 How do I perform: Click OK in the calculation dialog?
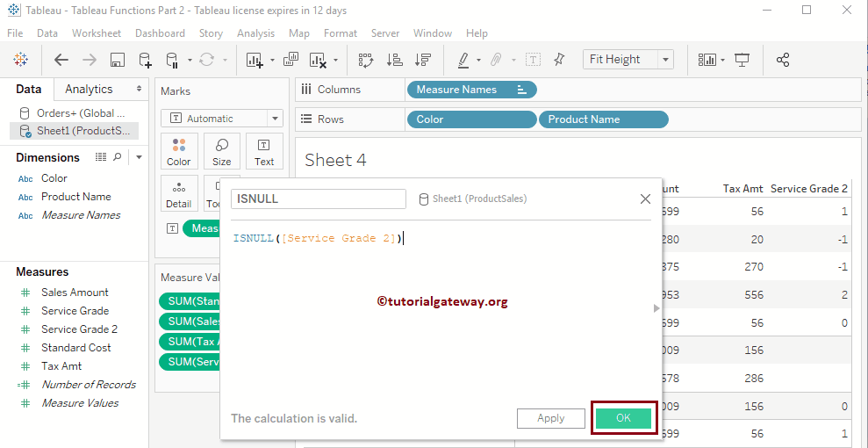pyautogui.click(x=623, y=418)
